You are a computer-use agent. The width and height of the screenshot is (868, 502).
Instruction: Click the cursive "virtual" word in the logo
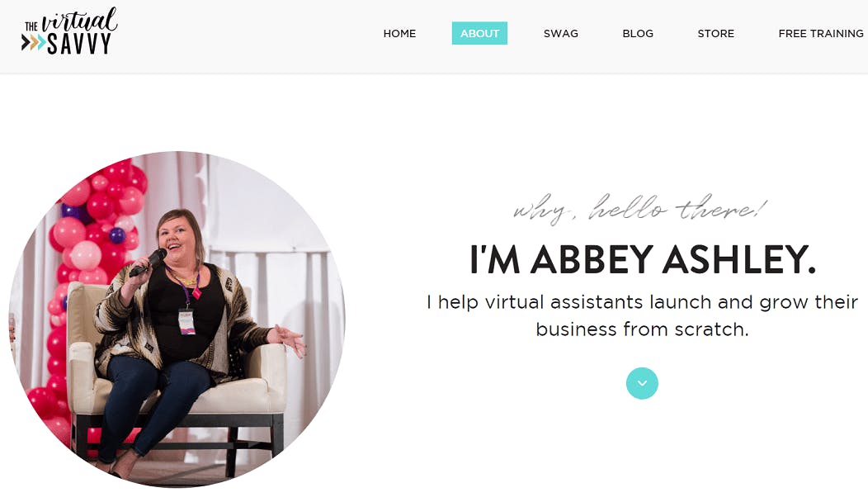pyautogui.click(x=79, y=20)
